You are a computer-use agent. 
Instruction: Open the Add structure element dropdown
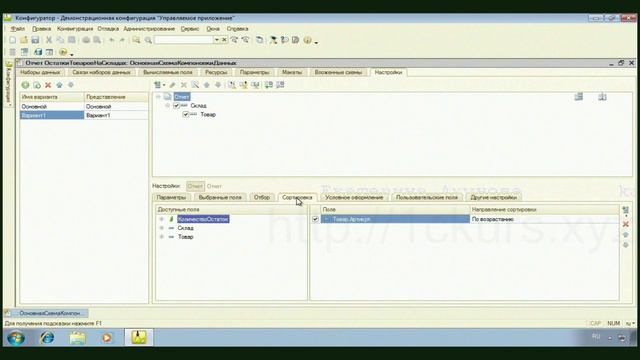(x=159, y=85)
